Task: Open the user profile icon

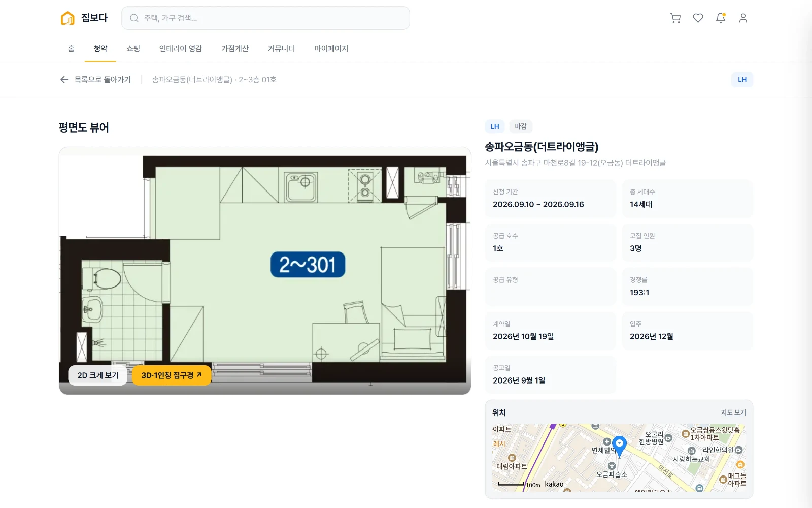Action: [x=743, y=18]
